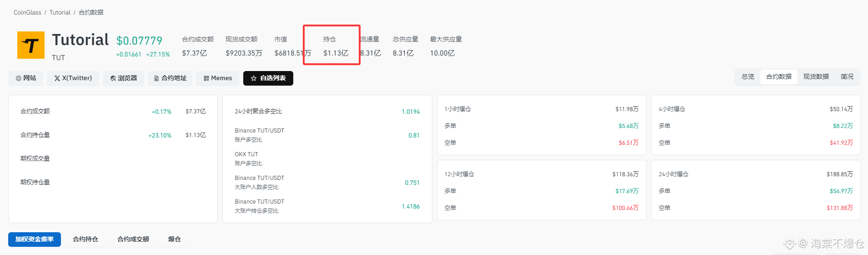Viewport: 868px width, 255px height.
Task: Click 24小时爆仓 空单 value $131.88万
Action: coord(839,208)
